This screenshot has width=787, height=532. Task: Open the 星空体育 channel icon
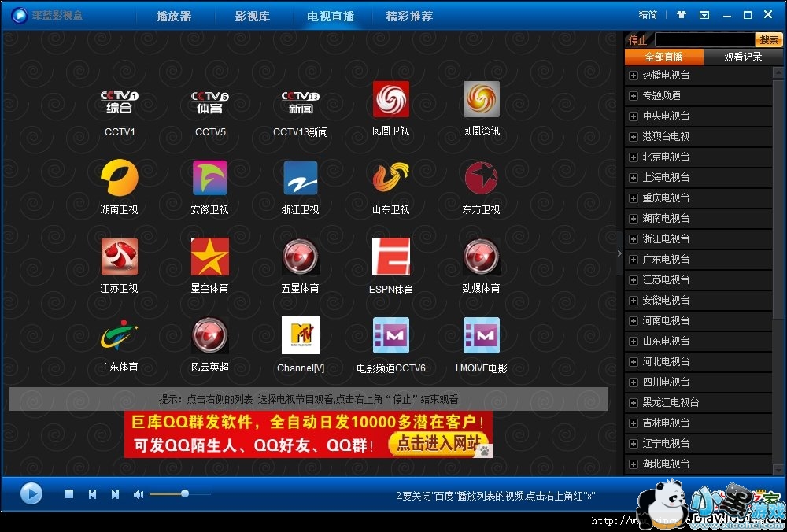point(210,257)
